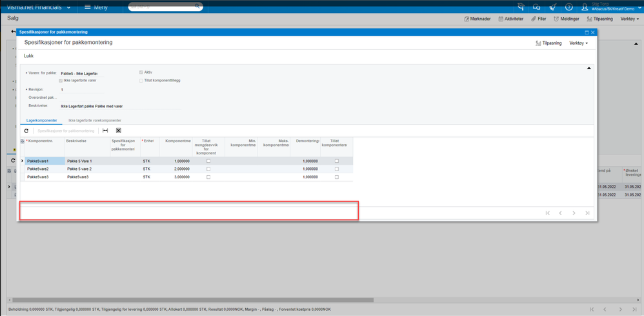Viewport: 644px width, 316px height.
Task: Collapse the form header with the arrow
Action: pyautogui.click(x=589, y=68)
